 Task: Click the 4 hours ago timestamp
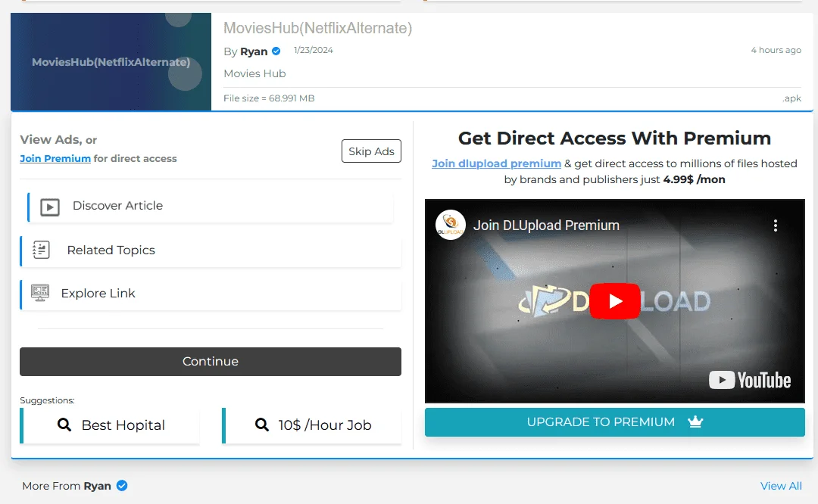coord(776,50)
